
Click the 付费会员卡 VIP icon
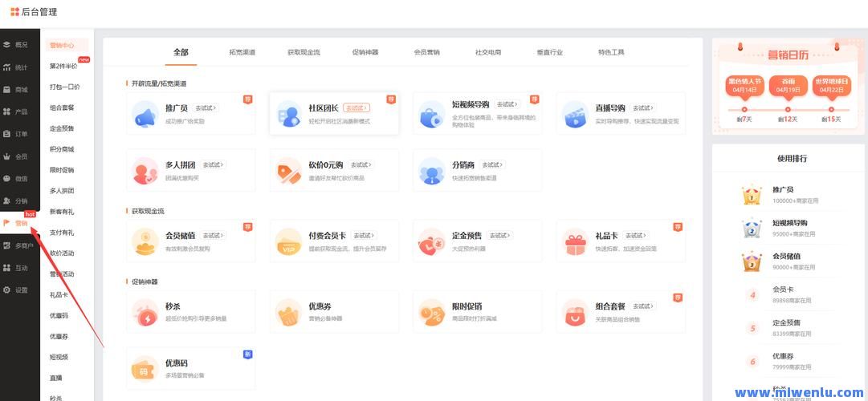pyautogui.click(x=288, y=242)
